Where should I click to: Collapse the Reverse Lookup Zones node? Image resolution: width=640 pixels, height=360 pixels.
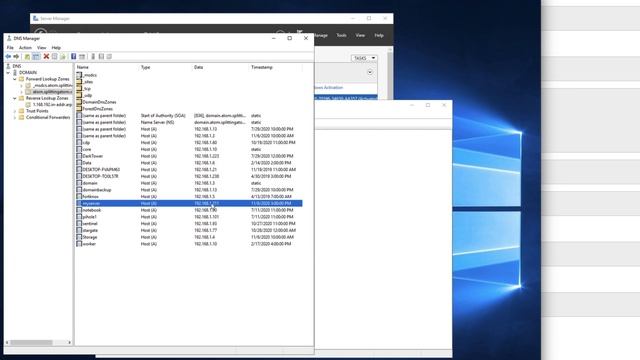[15, 98]
